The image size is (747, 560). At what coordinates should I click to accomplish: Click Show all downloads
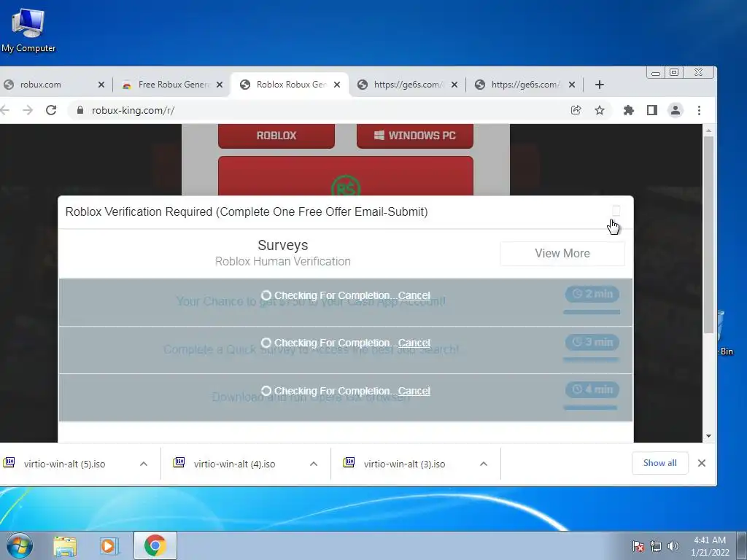(x=659, y=463)
